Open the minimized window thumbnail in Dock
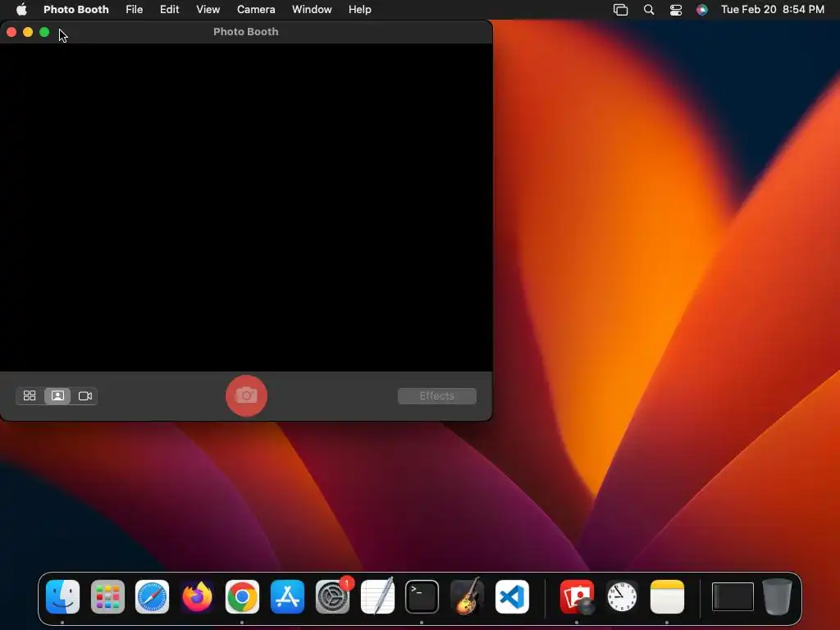Viewport: 840px width, 630px height. coord(733,596)
